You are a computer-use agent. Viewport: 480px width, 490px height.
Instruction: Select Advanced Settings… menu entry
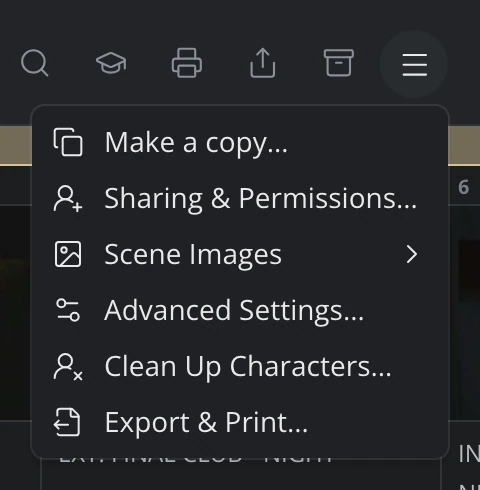pos(240,311)
